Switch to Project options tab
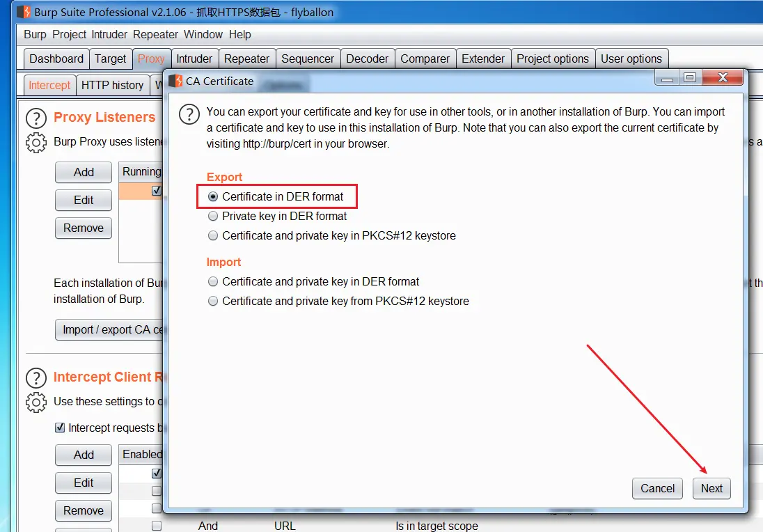This screenshot has width=763, height=532. tap(553, 59)
